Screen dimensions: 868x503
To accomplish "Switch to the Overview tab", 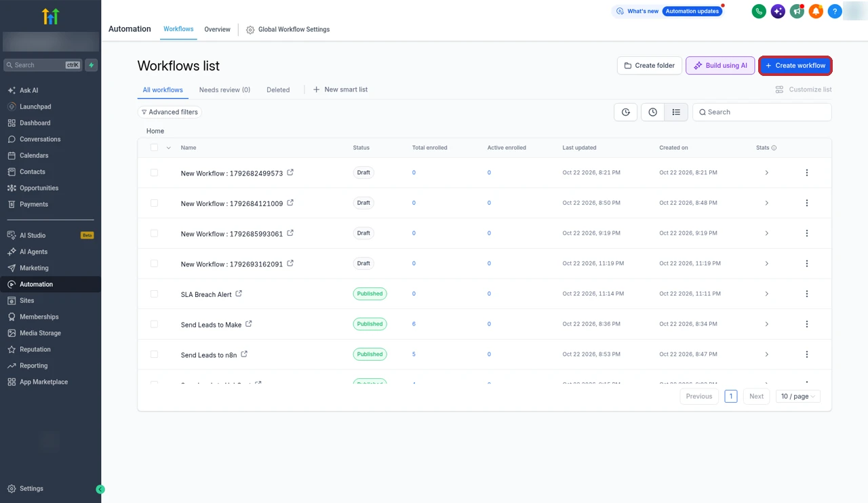I will (x=218, y=30).
